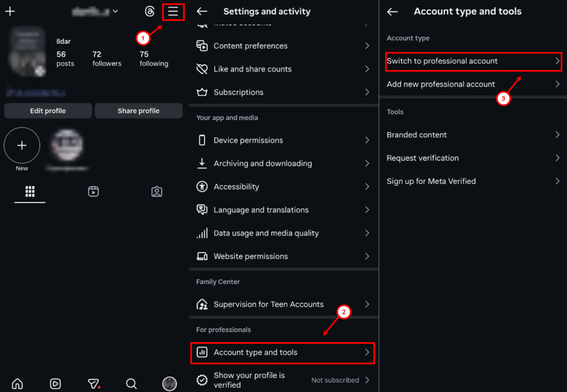567x392 pixels.
Task: Go back from Settings and activity
Action: 202,11
